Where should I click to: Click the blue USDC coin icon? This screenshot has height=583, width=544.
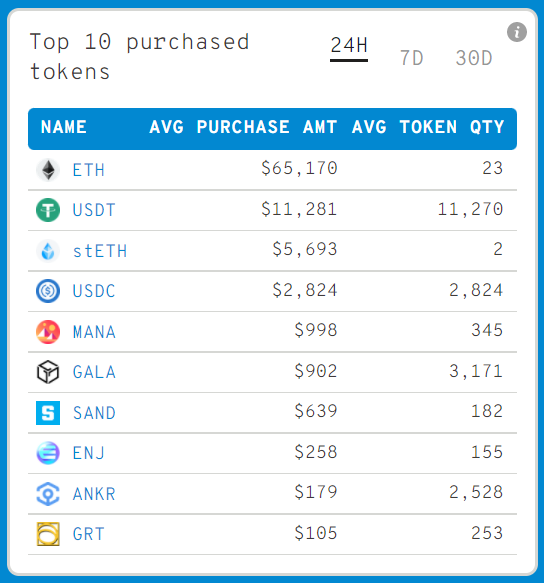coord(48,291)
